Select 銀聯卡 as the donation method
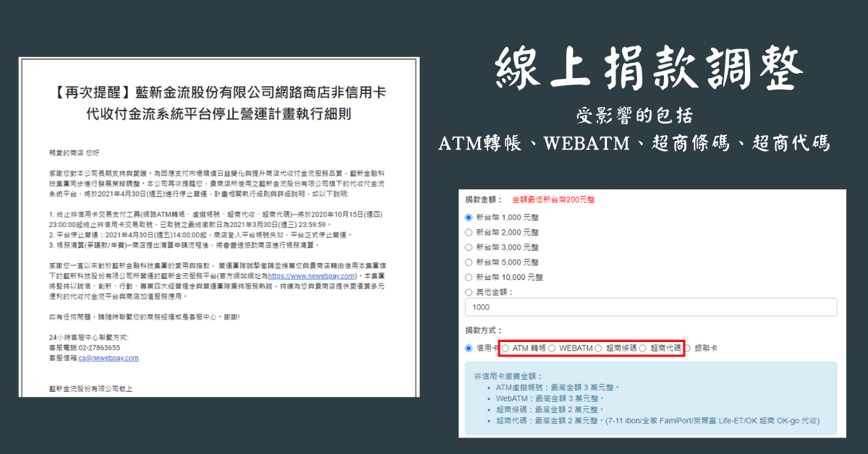The image size is (868, 454). 688,348
